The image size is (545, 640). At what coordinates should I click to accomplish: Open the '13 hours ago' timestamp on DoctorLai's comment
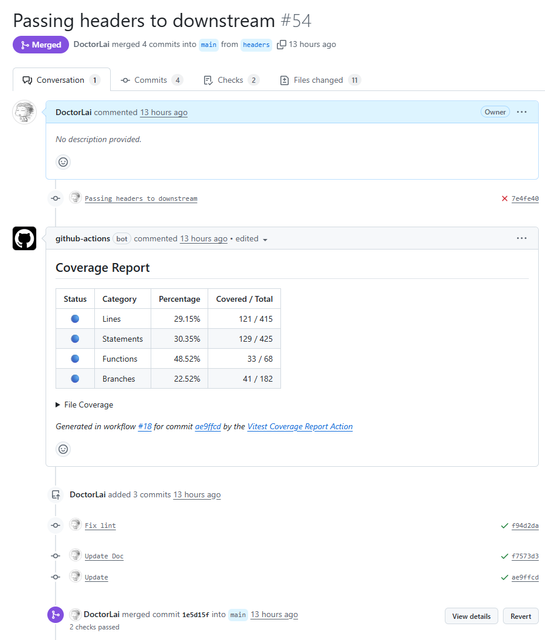164,112
